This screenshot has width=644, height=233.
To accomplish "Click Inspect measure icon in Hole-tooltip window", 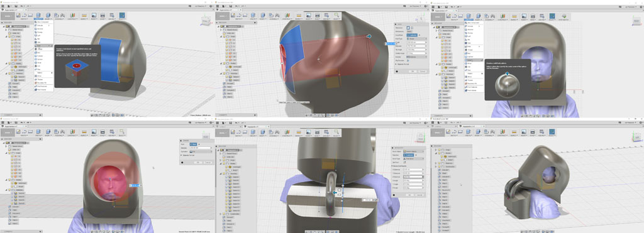I will point(84,15).
